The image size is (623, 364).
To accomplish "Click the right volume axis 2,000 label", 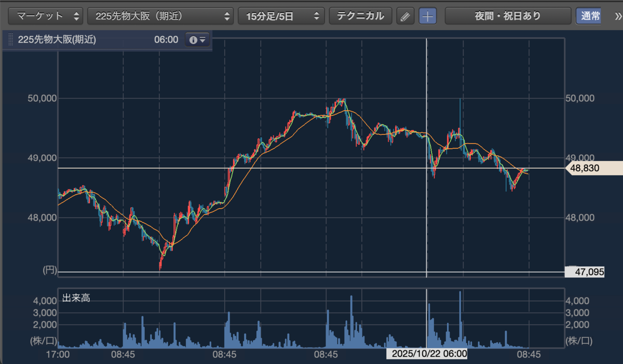I will pyautogui.click(x=577, y=325).
